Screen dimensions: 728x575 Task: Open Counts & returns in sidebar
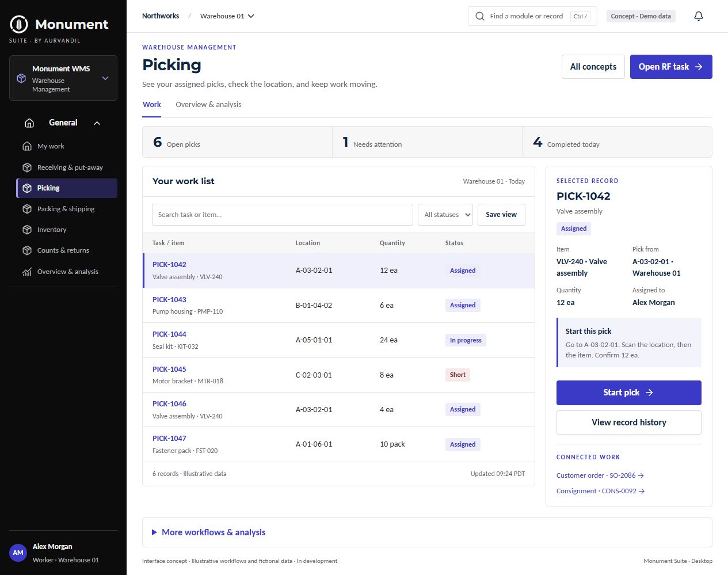tap(67, 250)
